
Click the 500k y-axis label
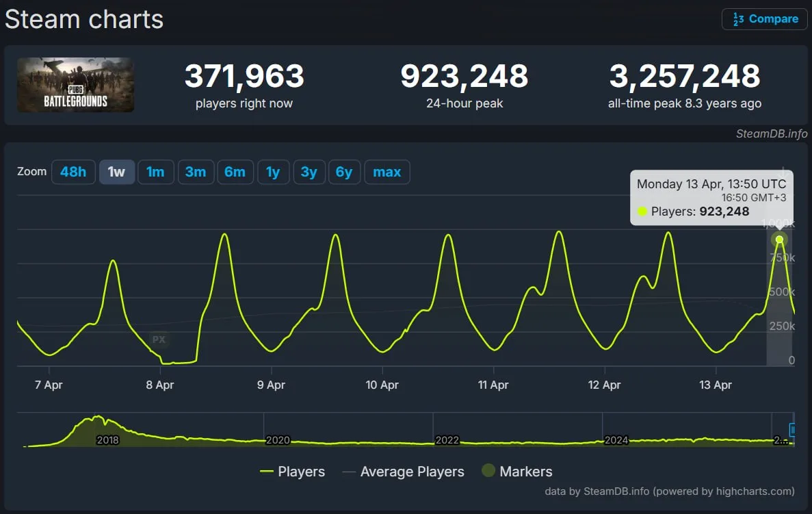pos(782,292)
